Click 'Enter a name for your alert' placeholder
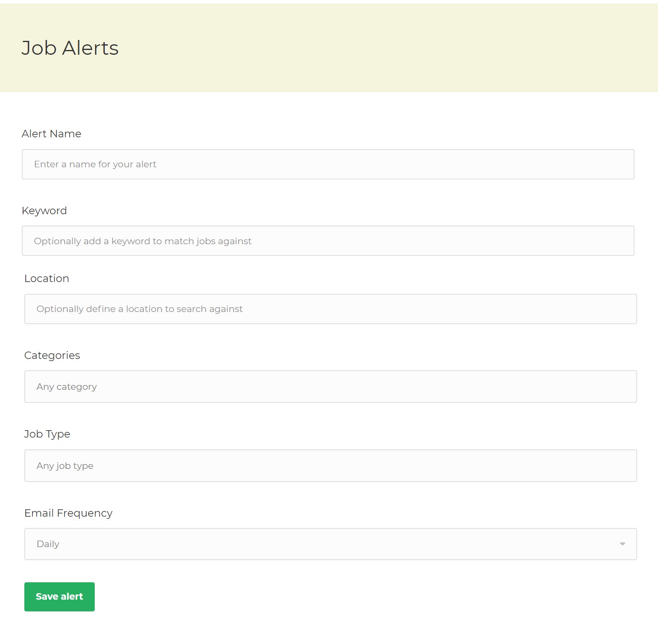The height and width of the screenshot is (644, 658). click(95, 164)
